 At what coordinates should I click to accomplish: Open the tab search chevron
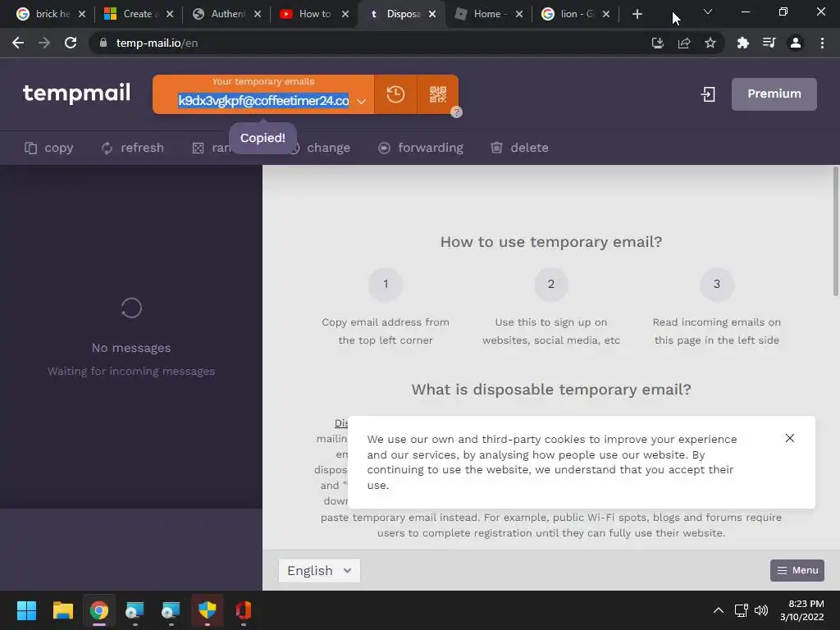[708, 11]
